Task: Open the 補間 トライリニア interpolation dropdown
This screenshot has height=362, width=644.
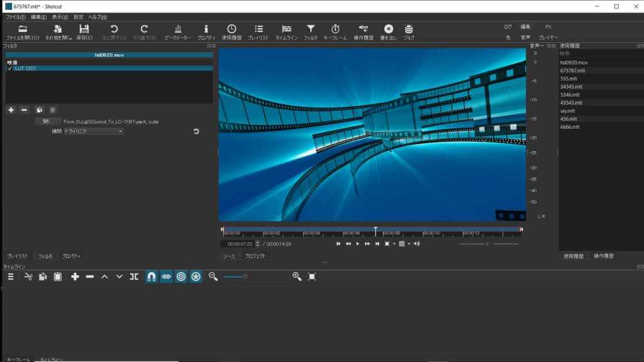Action: 93,131
